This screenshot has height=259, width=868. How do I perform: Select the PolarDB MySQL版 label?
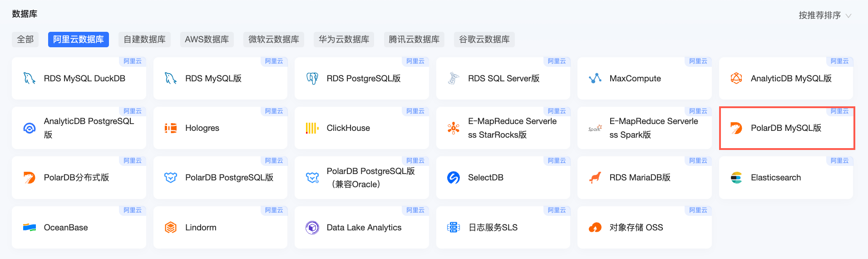click(x=786, y=128)
